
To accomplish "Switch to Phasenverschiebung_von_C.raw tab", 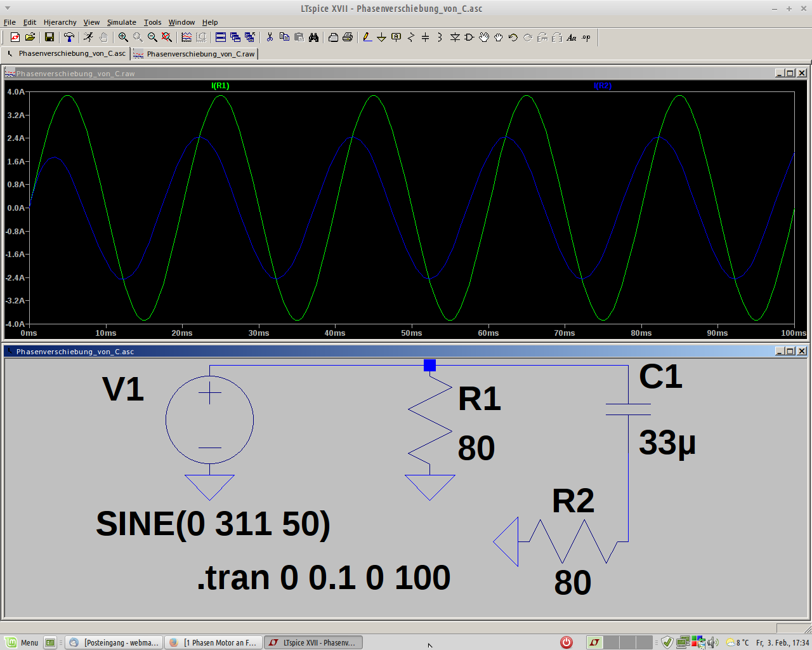I will [x=195, y=54].
